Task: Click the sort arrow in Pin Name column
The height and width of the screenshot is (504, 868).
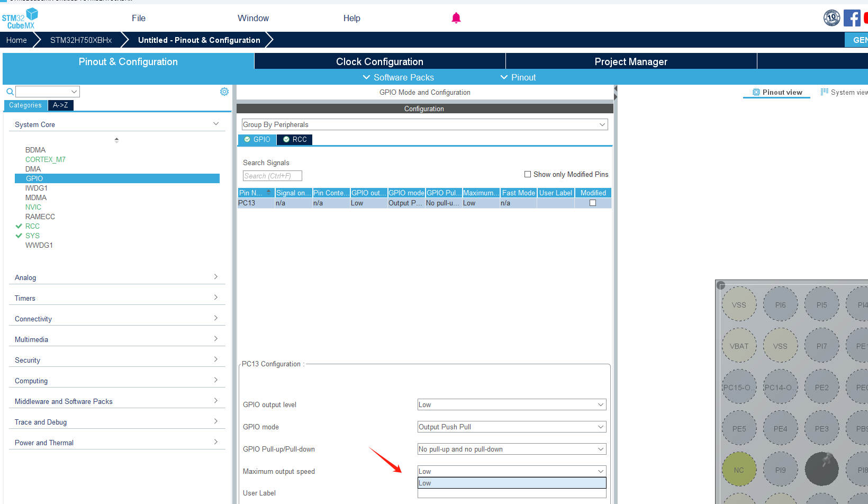Action: coord(268,192)
